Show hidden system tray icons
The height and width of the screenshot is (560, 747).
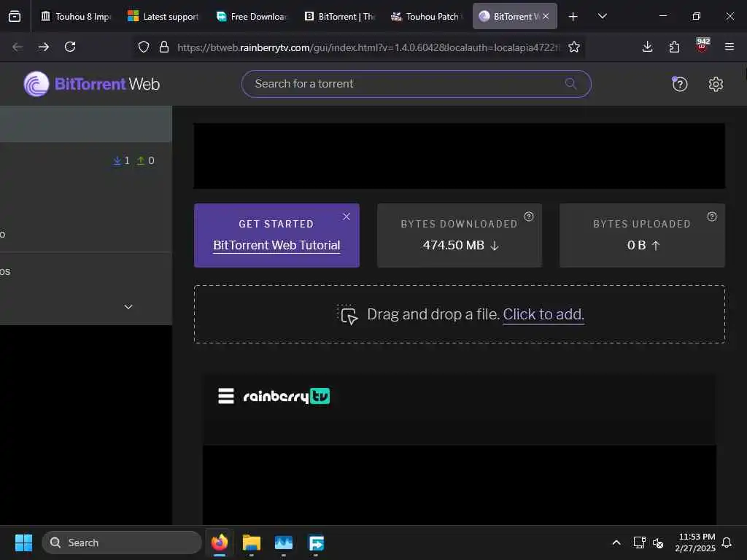[x=616, y=542]
